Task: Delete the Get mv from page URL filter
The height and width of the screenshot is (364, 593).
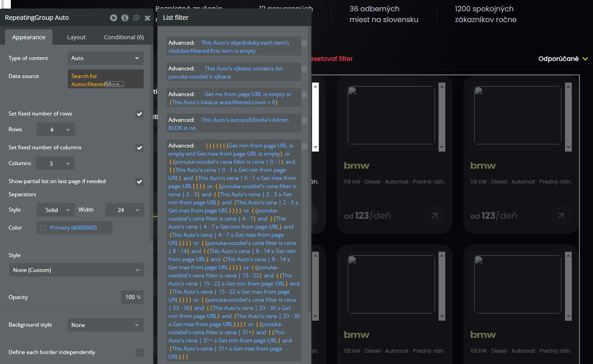Action: [304, 95]
